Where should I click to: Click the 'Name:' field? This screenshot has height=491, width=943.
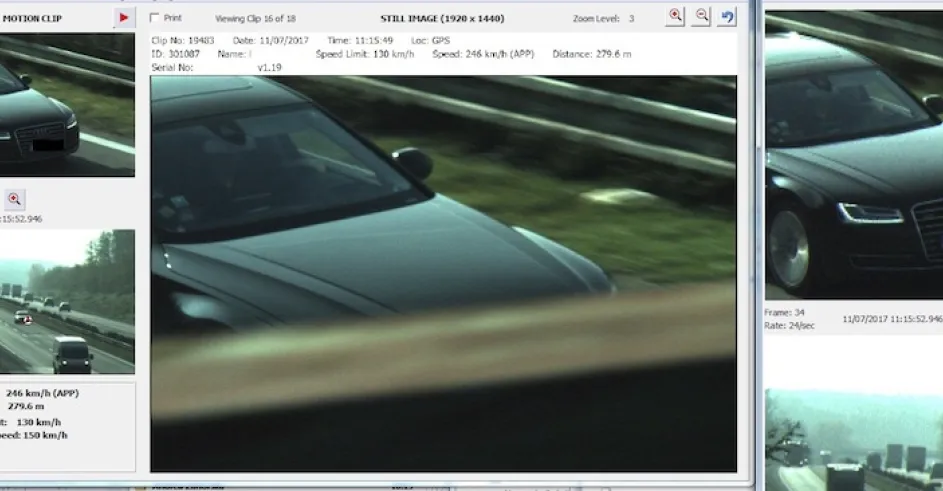(x=235, y=54)
